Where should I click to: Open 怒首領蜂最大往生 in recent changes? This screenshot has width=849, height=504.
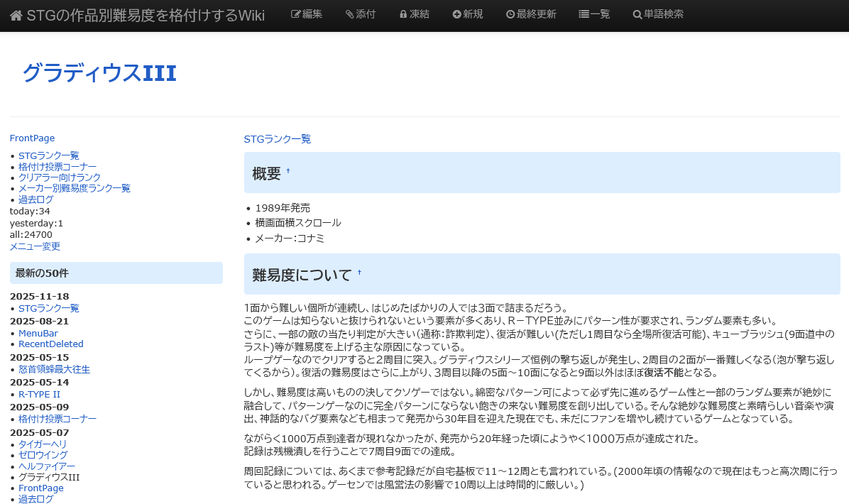[x=54, y=369]
